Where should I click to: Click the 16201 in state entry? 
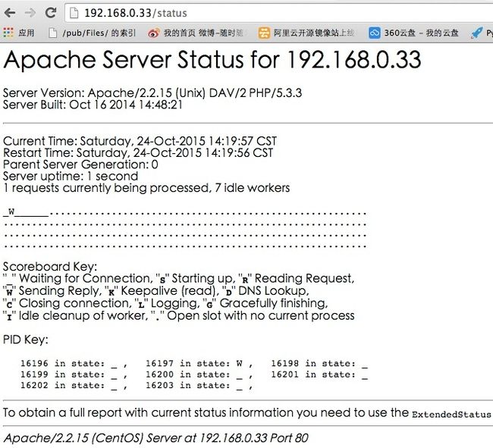tap(319, 374)
